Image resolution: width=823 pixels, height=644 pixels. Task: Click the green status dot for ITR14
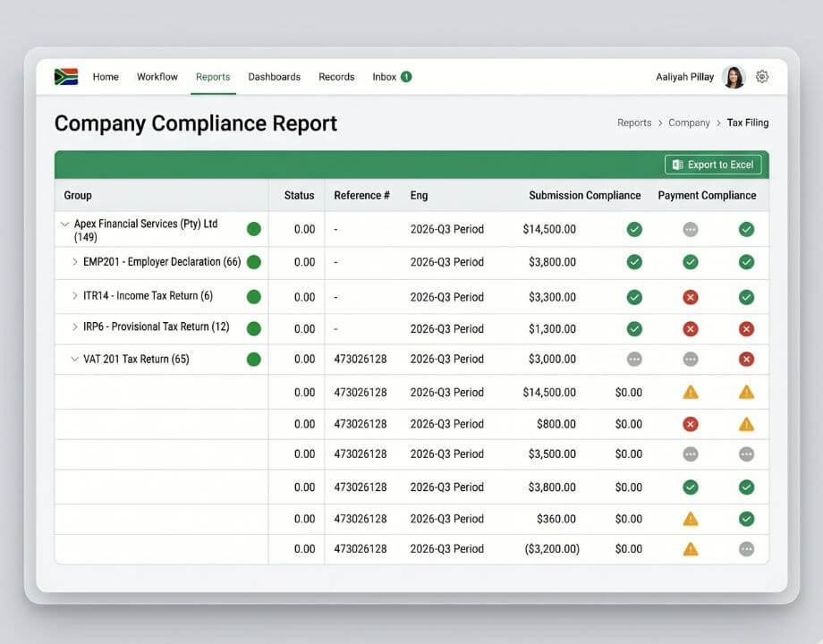click(x=254, y=297)
